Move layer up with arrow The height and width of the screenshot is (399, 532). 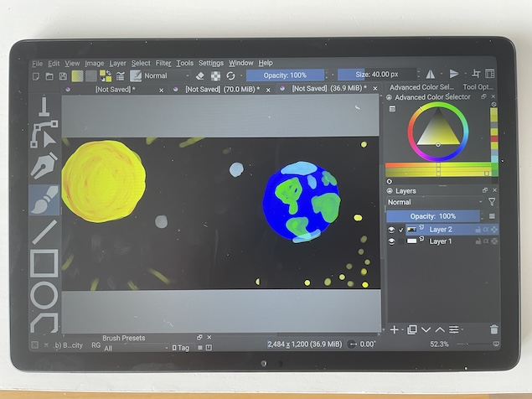tap(440, 329)
